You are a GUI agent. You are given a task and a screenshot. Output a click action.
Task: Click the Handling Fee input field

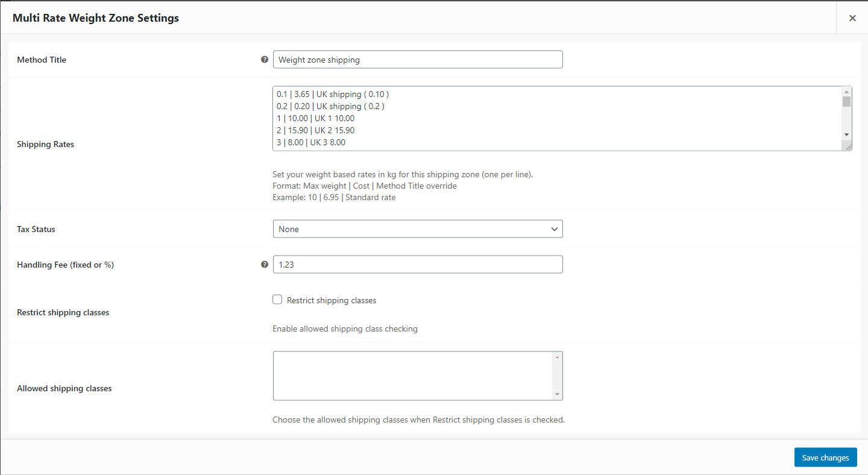coord(418,265)
